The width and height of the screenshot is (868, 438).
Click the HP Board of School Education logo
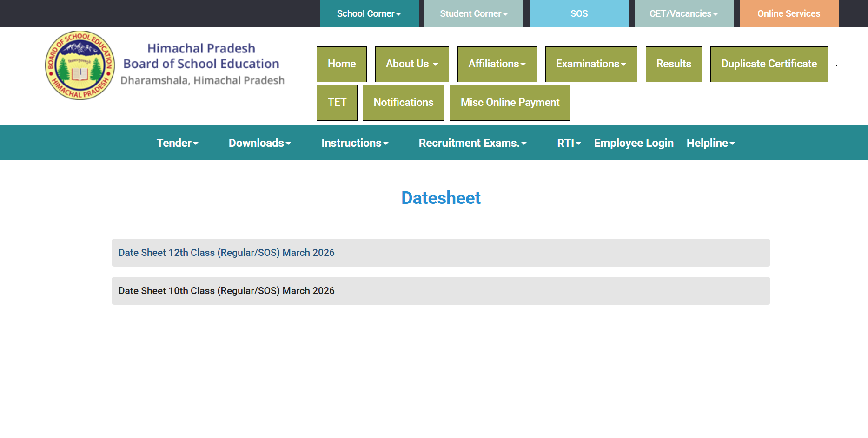point(80,65)
